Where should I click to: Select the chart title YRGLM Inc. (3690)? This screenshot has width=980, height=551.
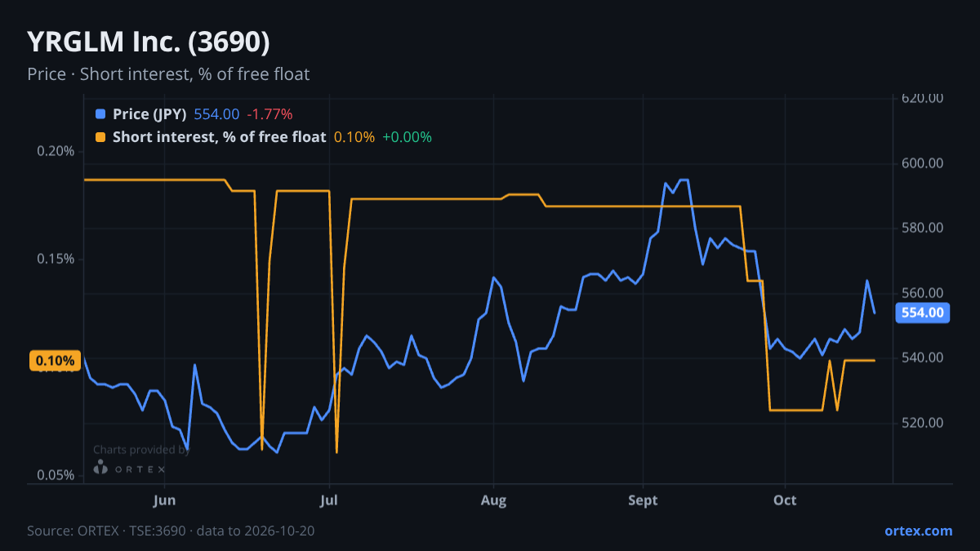pos(149,42)
